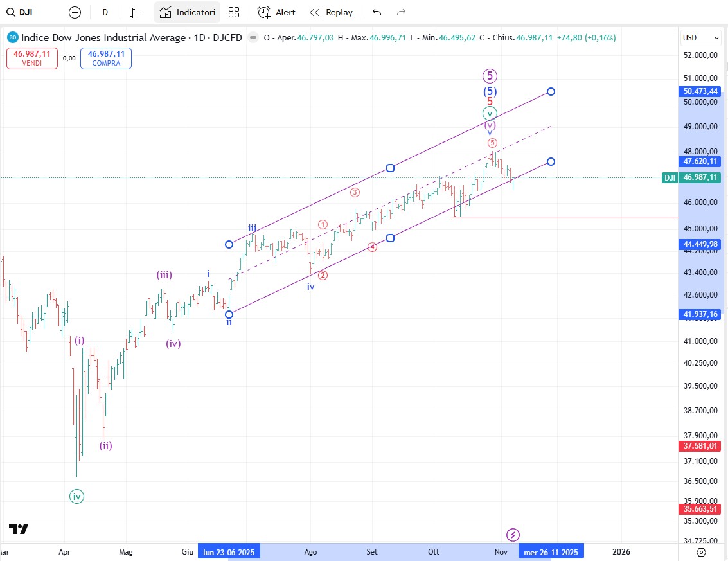Click the mer 26-11-2025 date label
This screenshot has width=728, height=561.
551,552
